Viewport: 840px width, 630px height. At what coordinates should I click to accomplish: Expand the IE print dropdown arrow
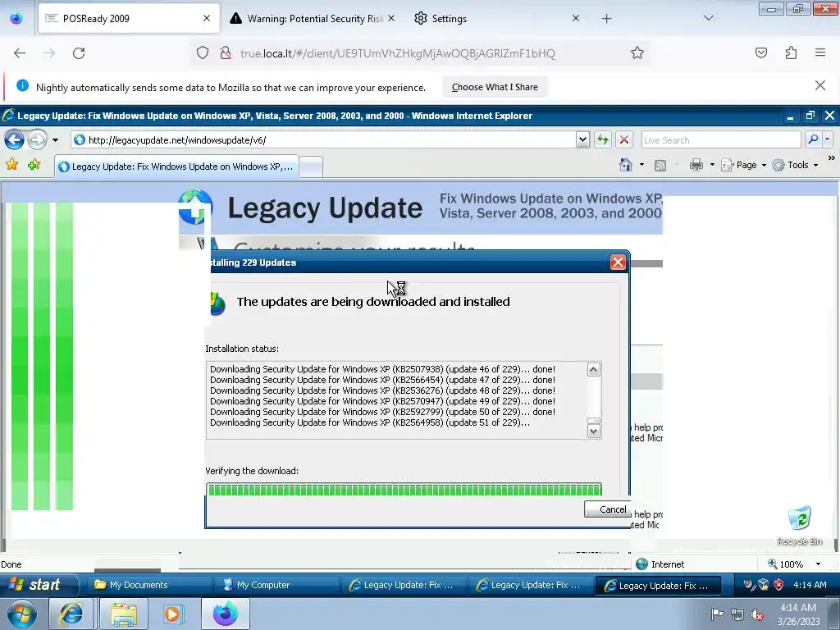click(x=712, y=165)
